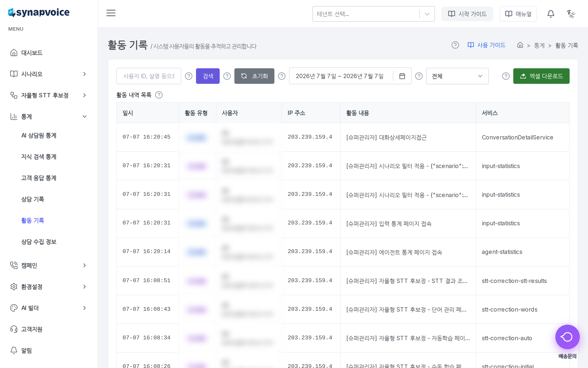Open the 사용 가이드 link

(x=487, y=45)
